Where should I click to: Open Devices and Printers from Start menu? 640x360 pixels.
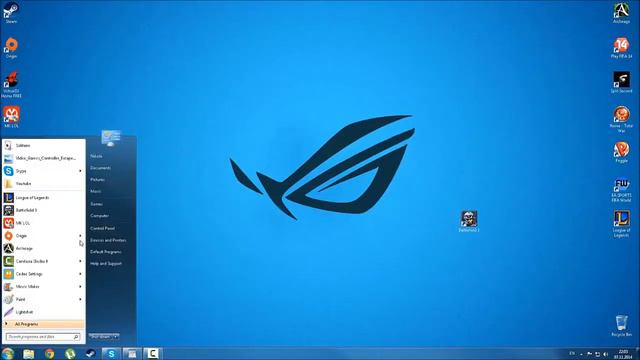[x=108, y=240]
